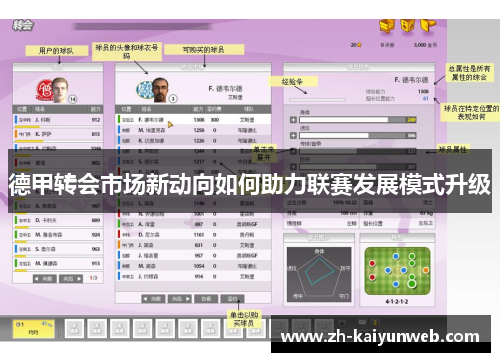
Task: Click the 身体 attribute bar showing 249
Action: coord(358,120)
